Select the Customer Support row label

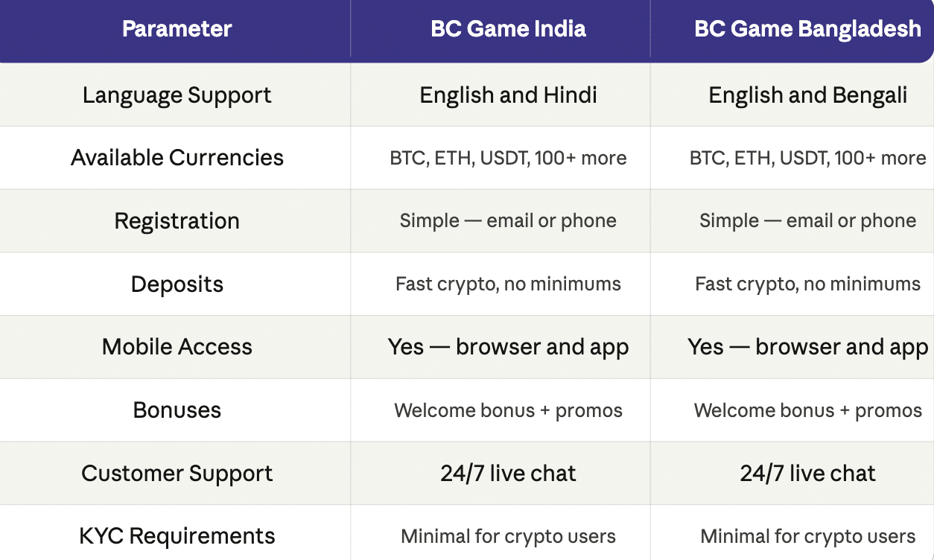point(177,474)
